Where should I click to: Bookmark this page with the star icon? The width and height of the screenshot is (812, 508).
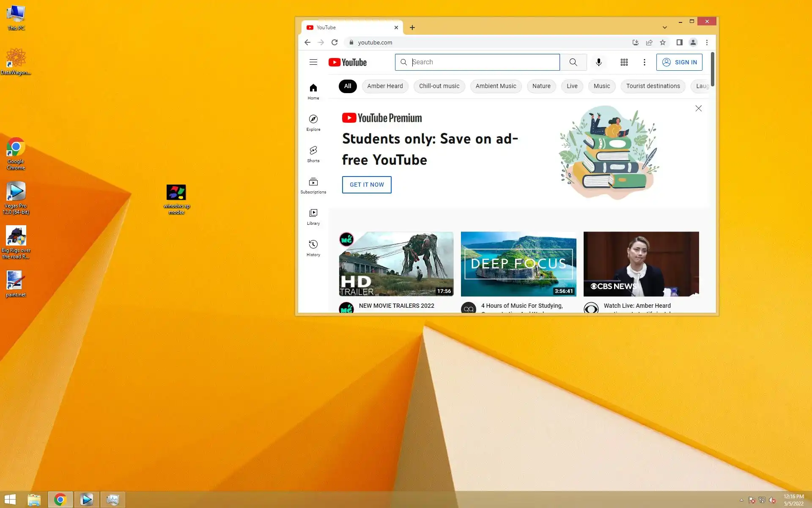click(663, 42)
